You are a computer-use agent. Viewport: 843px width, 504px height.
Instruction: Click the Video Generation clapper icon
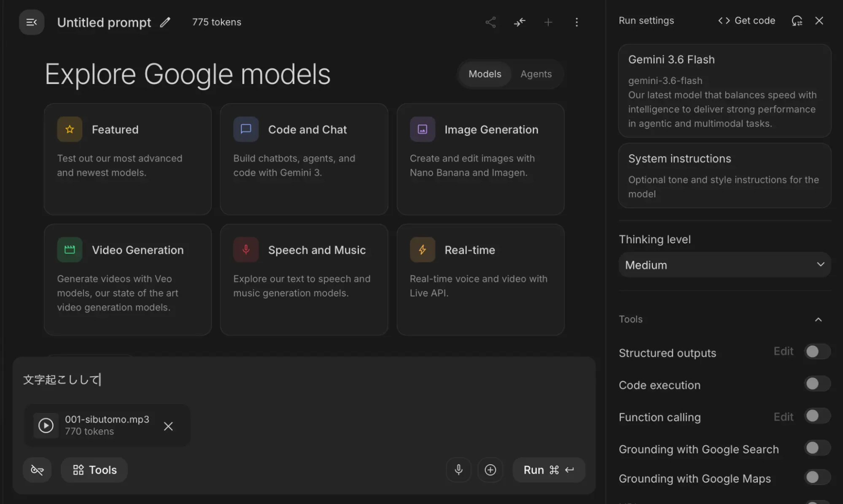pyautogui.click(x=70, y=250)
